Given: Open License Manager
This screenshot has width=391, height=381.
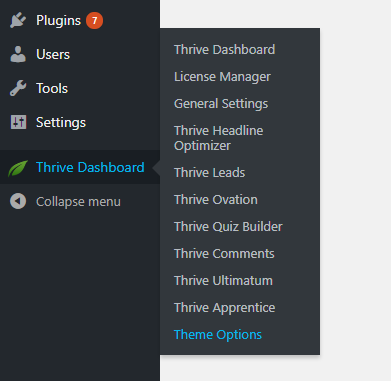Looking at the screenshot, I should 222,77.
